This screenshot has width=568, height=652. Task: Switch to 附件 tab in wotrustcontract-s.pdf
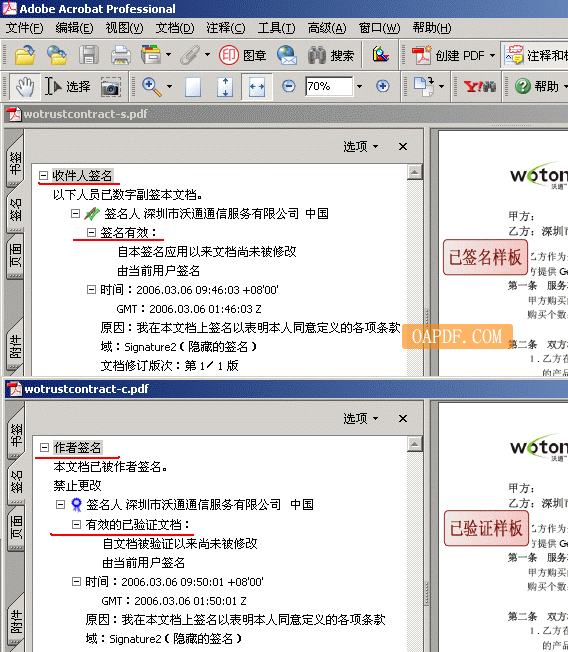tap(15, 347)
